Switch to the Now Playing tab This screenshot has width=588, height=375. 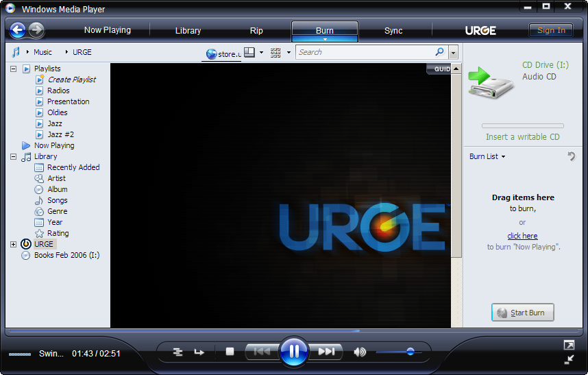coord(107,30)
